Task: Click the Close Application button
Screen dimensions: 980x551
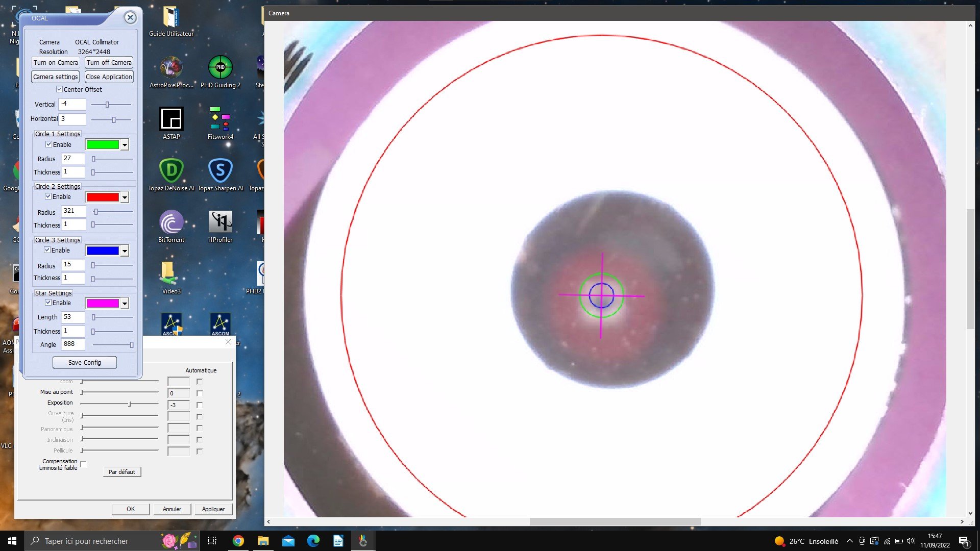Action: 109,77
